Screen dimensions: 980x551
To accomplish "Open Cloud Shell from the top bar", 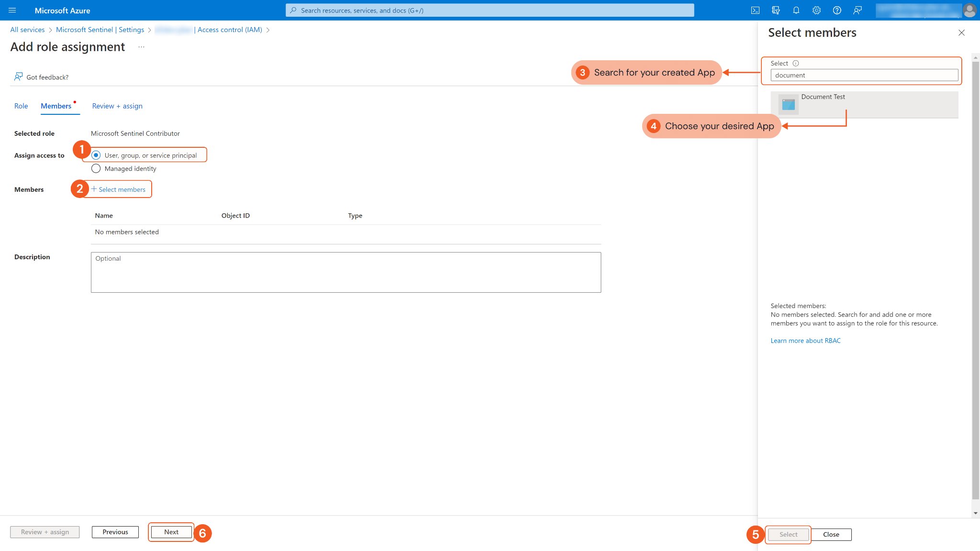I will 755,10.
